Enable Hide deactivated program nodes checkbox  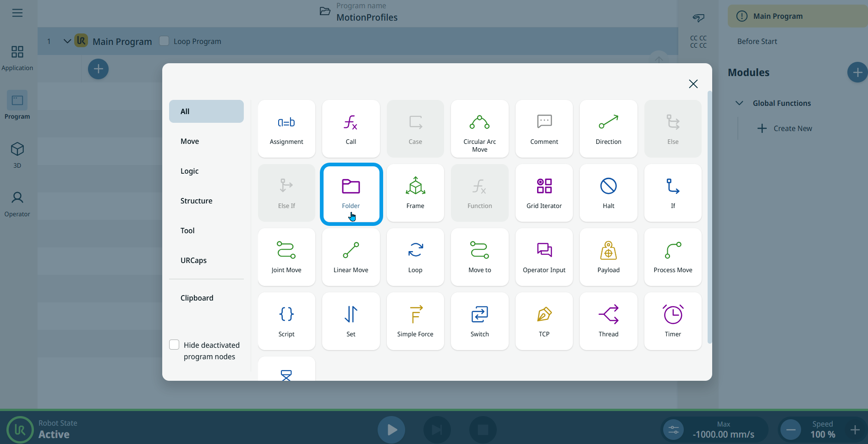(174, 345)
